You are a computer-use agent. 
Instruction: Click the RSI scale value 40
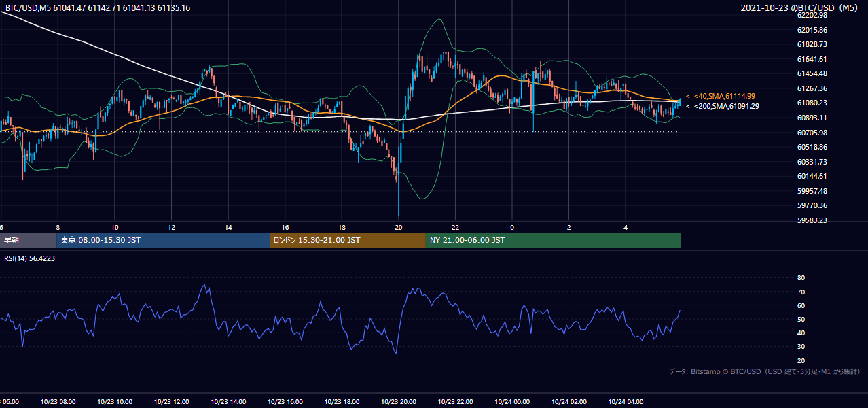coord(801,333)
